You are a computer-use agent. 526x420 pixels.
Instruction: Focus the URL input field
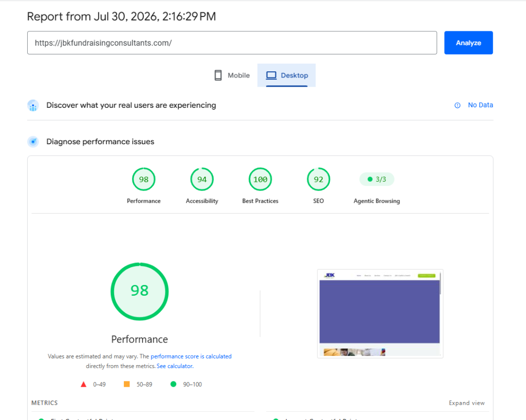[232, 43]
